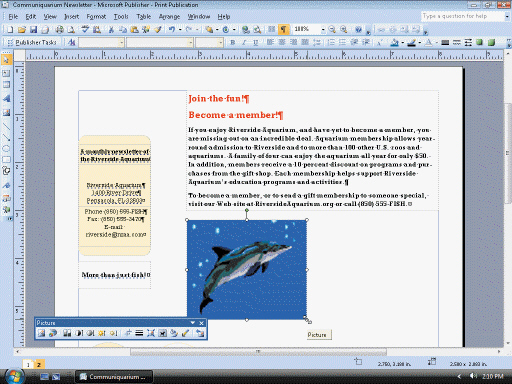Toggle Center text alignment
The image size is (512, 384).
pos(282,42)
